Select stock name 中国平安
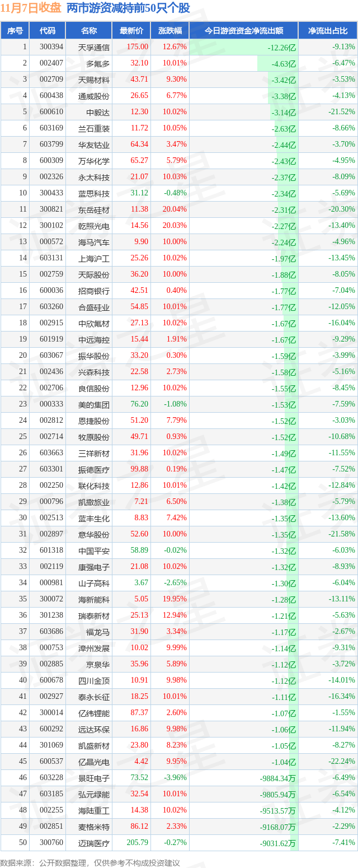The height and width of the screenshot is (868, 358). click(x=94, y=550)
